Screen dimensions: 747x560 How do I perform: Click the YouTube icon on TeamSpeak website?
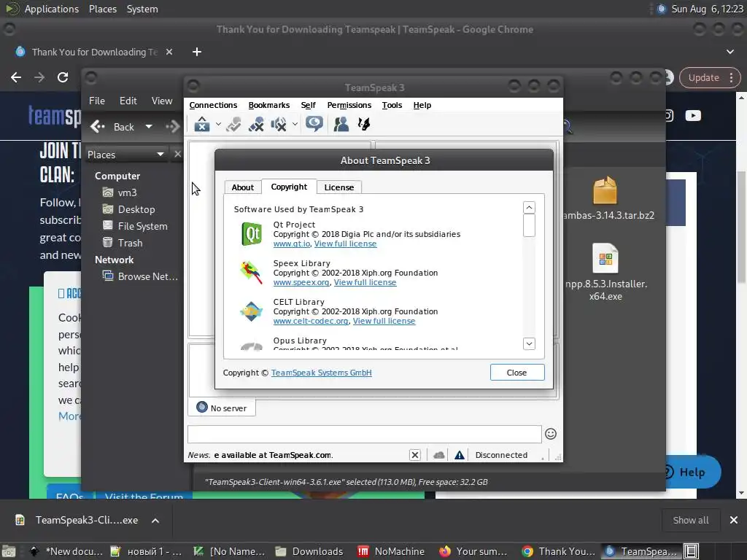click(x=693, y=116)
